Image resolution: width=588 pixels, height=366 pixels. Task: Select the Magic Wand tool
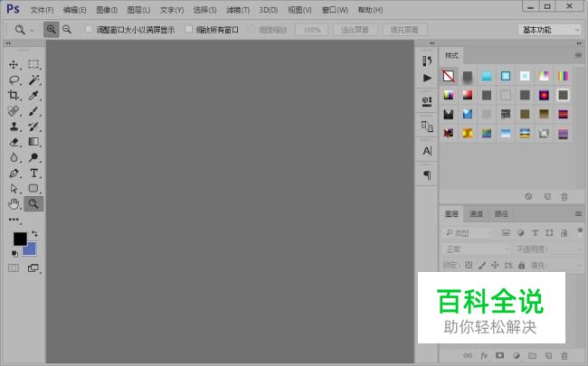(x=33, y=80)
